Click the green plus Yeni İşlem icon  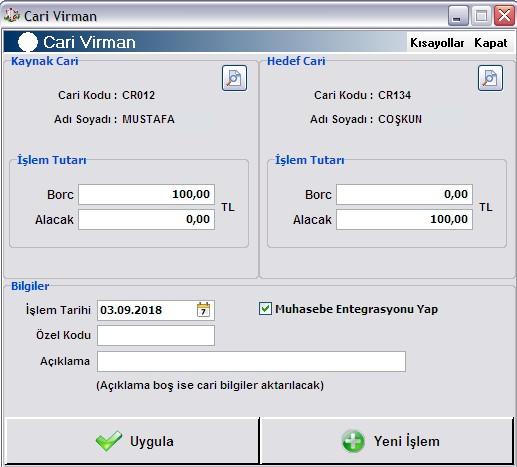tap(353, 441)
